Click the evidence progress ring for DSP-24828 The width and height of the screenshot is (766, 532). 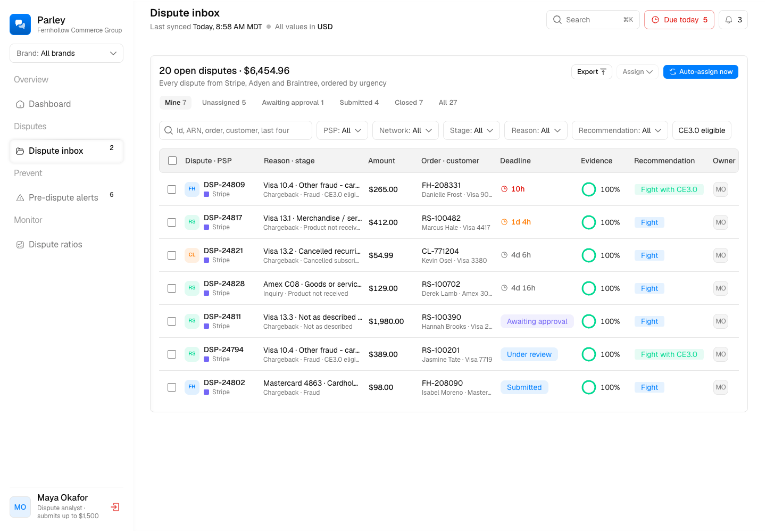pos(589,288)
